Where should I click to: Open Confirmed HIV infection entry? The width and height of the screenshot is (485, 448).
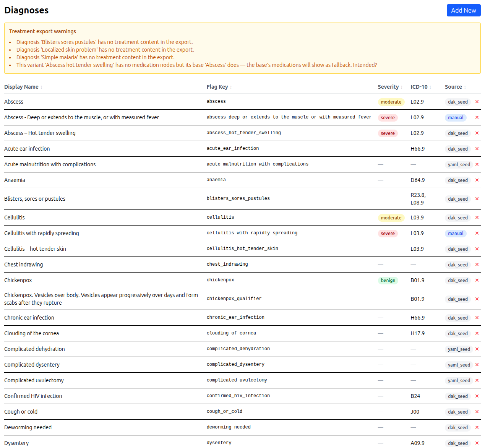coord(33,396)
